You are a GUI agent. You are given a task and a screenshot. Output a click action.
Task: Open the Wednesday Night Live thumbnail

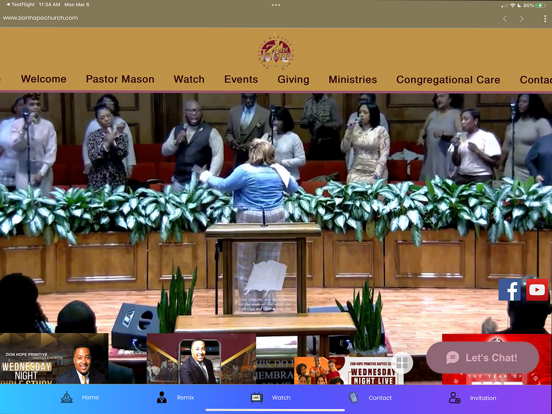pyautogui.click(x=349, y=370)
